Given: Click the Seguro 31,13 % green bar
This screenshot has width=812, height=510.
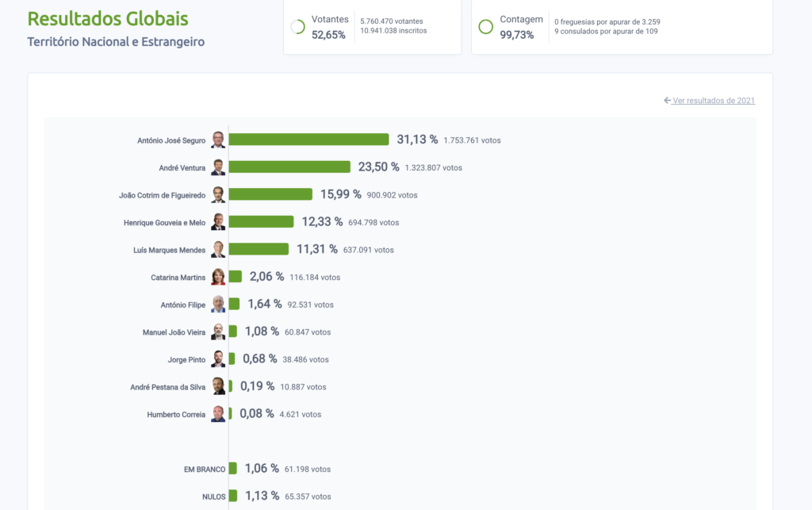Looking at the screenshot, I should coord(308,140).
